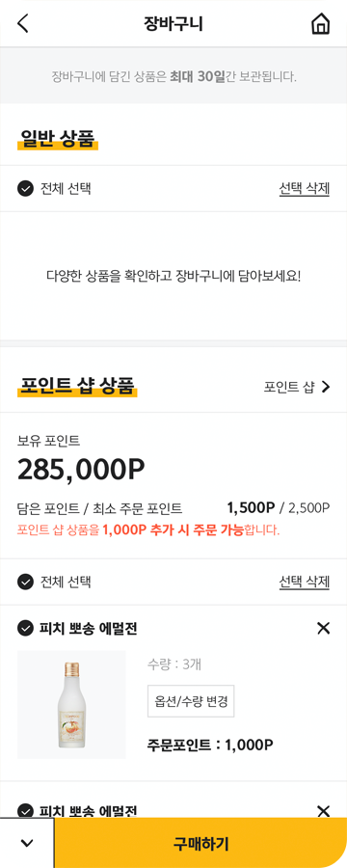
Task: Remove the first 피치 뽀송 에멀전 item with X
Action: pos(323,628)
